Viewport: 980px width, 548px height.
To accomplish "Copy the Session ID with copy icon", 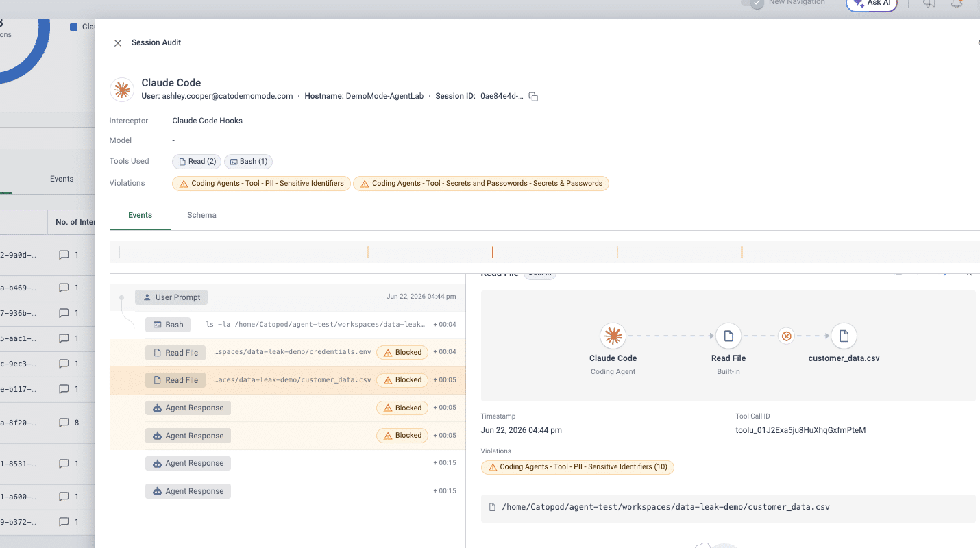I will [x=533, y=97].
